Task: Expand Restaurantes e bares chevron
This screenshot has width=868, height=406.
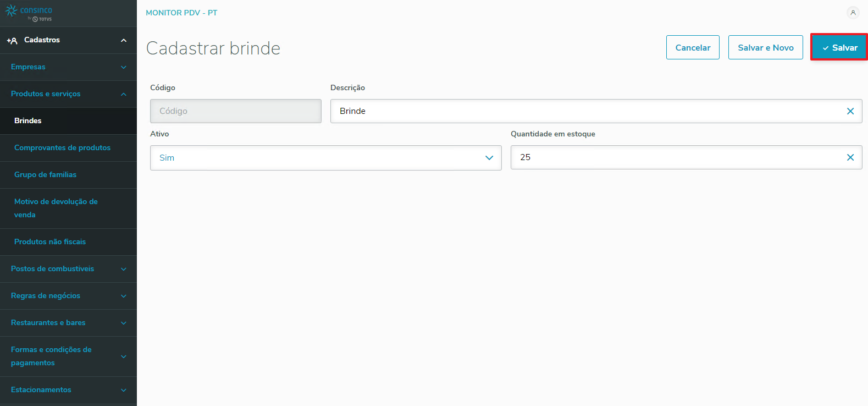Action: [124, 323]
